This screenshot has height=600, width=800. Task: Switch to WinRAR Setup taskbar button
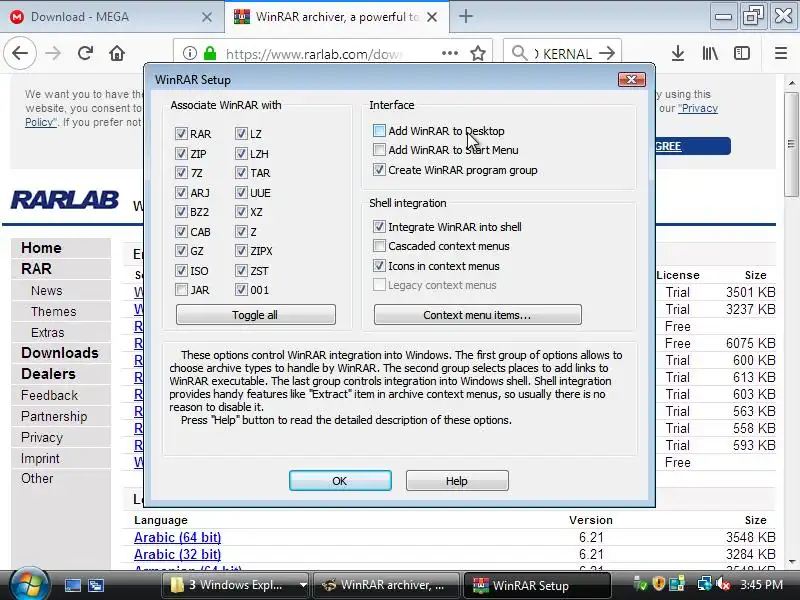click(x=537, y=585)
